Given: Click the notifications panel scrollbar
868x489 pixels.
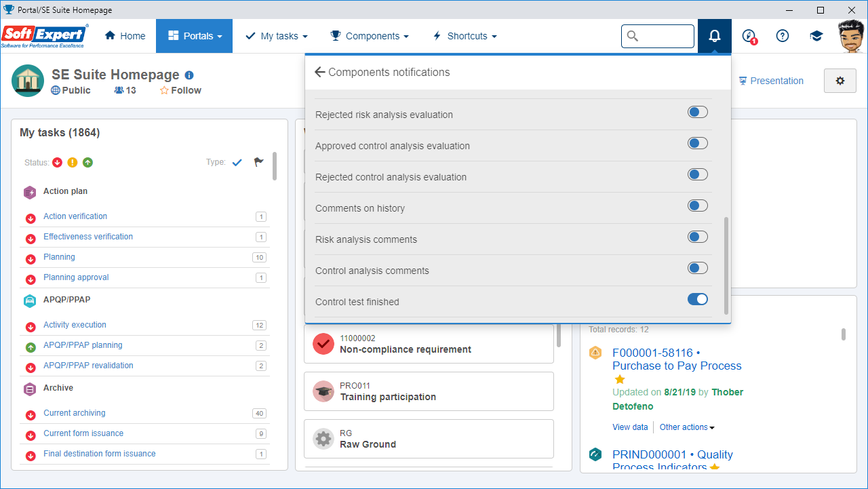Looking at the screenshot, I should click(727, 266).
